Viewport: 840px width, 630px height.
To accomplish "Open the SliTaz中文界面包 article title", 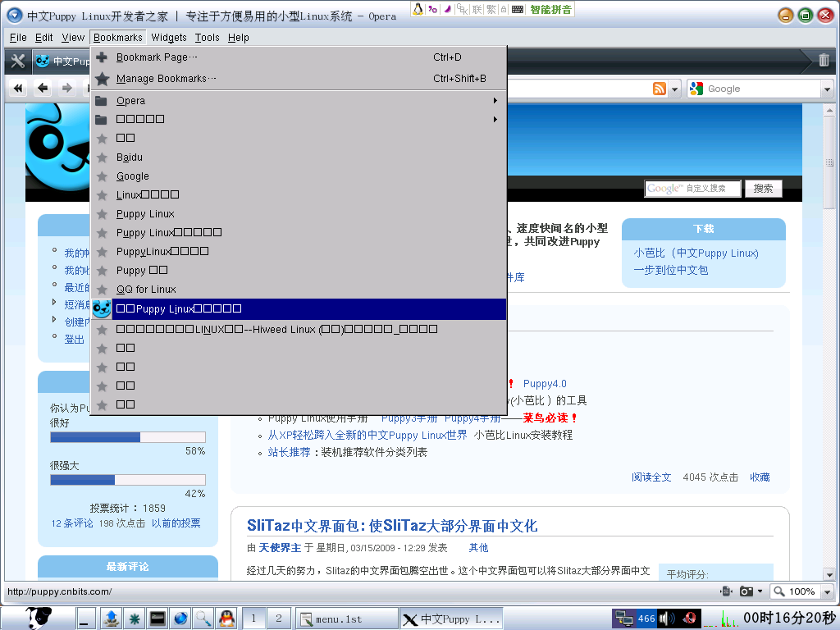I will (391, 526).
